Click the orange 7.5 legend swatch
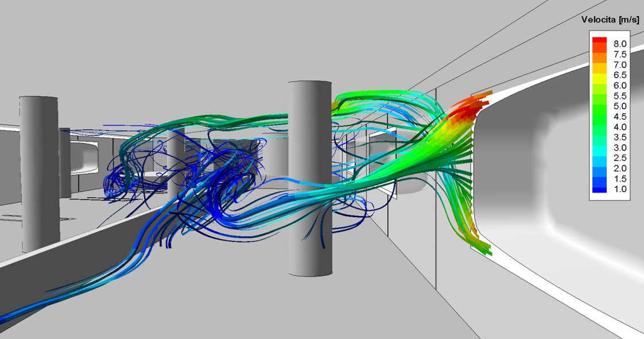Image resolution: width=644 pixels, height=339 pixels. tap(599, 53)
